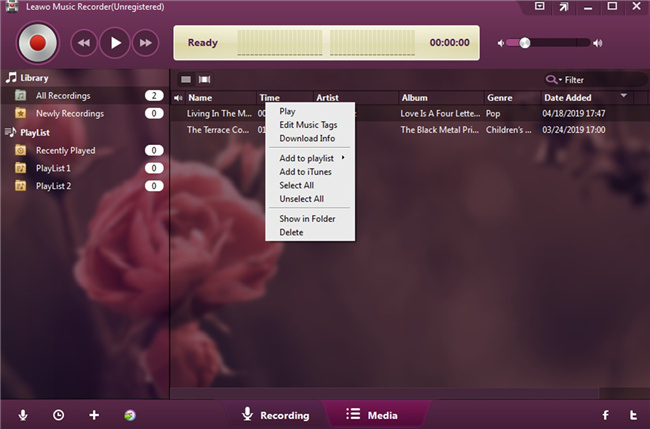Click album 'Love Is A Four Lette...'
The image size is (650, 429).
440,114
